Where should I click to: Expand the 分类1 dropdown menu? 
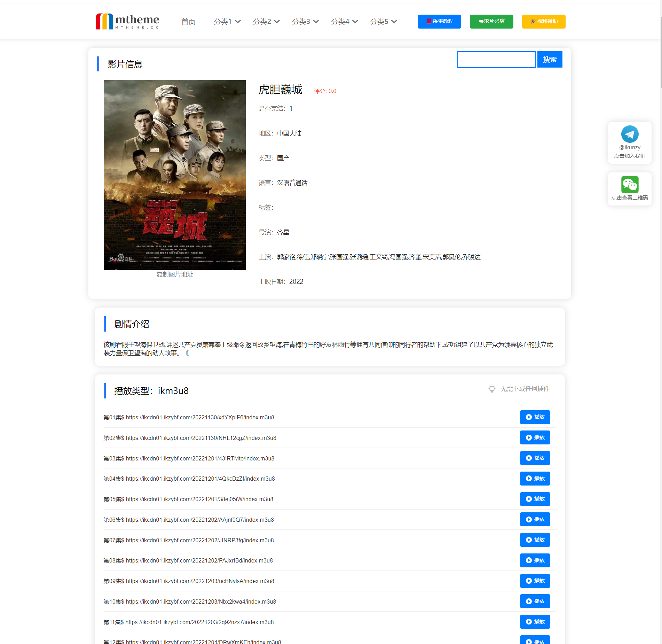(x=227, y=22)
